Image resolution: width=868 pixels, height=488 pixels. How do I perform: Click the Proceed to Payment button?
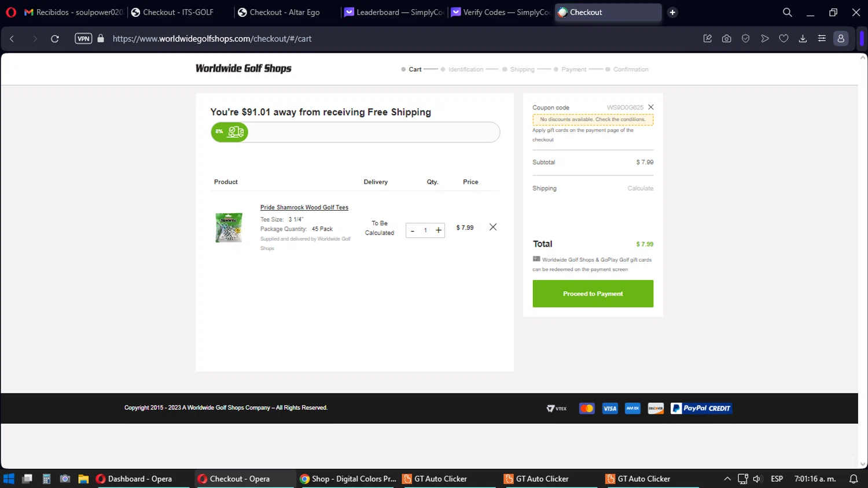pyautogui.click(x=593, y=293)
